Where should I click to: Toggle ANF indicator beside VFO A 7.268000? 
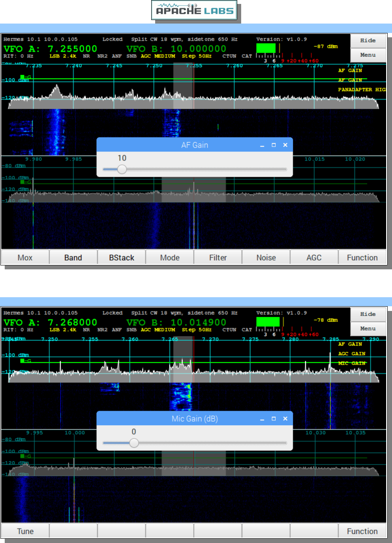point(117,330)
